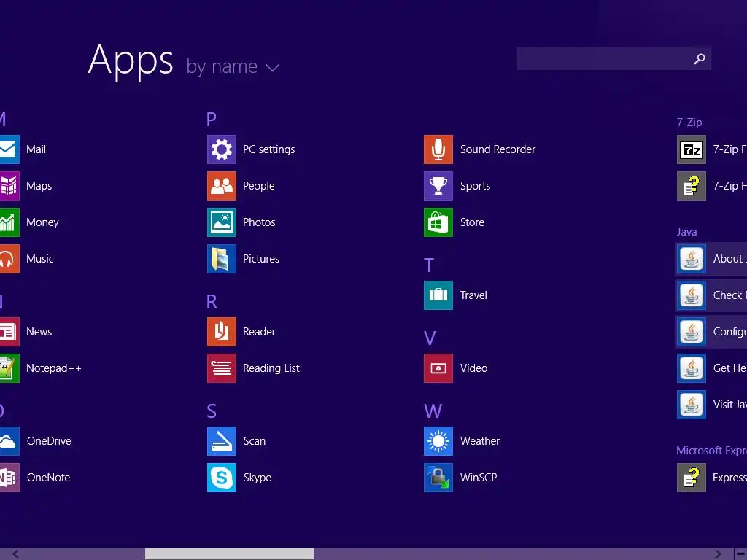This screenshot has width=747, height=560.
Task: Open the Reader app icon
Action: coord(222,332)
